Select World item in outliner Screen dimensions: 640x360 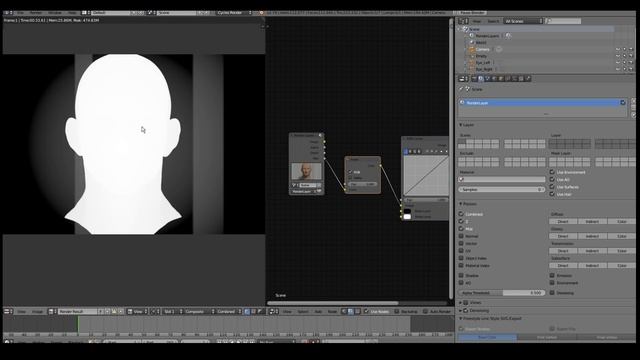[x=481, y=42]
